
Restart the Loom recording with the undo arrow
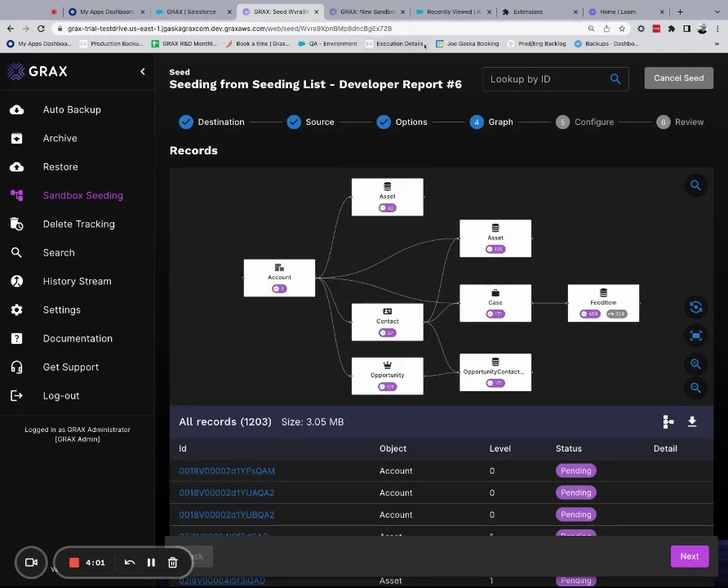pyautogui.click(x=130, y=563)
